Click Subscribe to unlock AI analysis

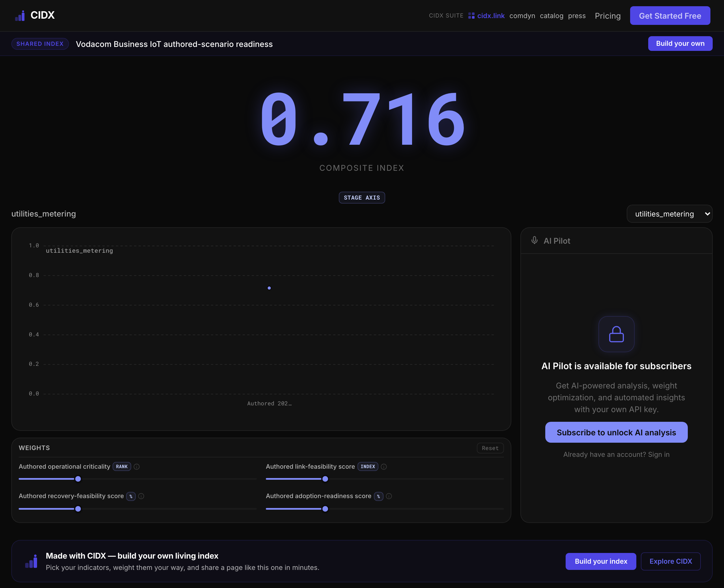[x=616, y=433]
